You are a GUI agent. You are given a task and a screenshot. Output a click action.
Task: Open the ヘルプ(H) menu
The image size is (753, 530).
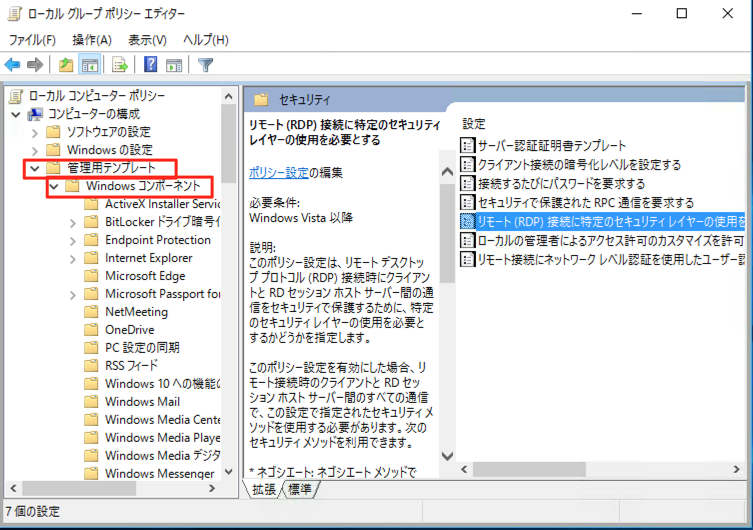coord(206,40)
